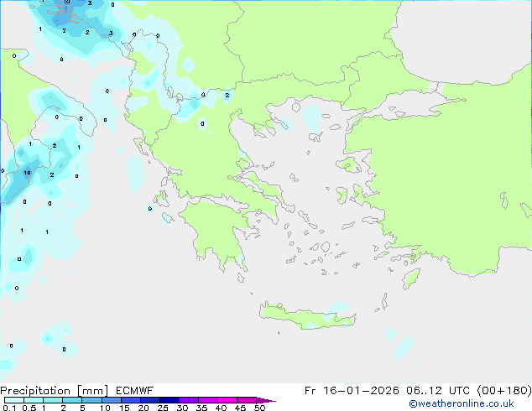This screenshot has height=411, width=532.
Task: Click the '(00+180)' forecast hour text
Action: click(x=504, y=391)
